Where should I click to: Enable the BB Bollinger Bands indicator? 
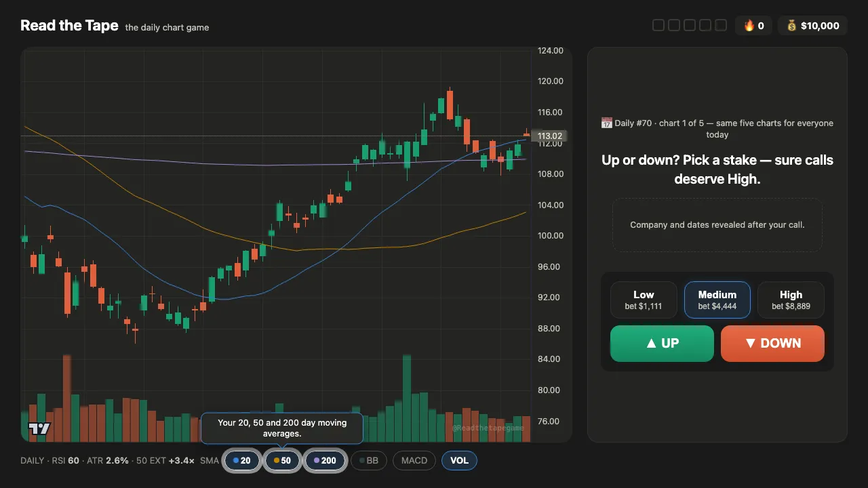point(369,461)
